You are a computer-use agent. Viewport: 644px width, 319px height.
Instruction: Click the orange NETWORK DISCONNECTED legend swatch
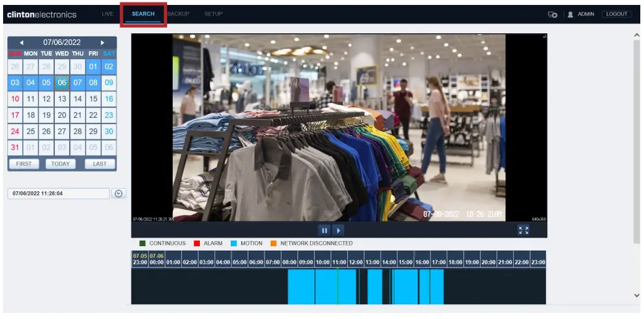pos(273,243)
